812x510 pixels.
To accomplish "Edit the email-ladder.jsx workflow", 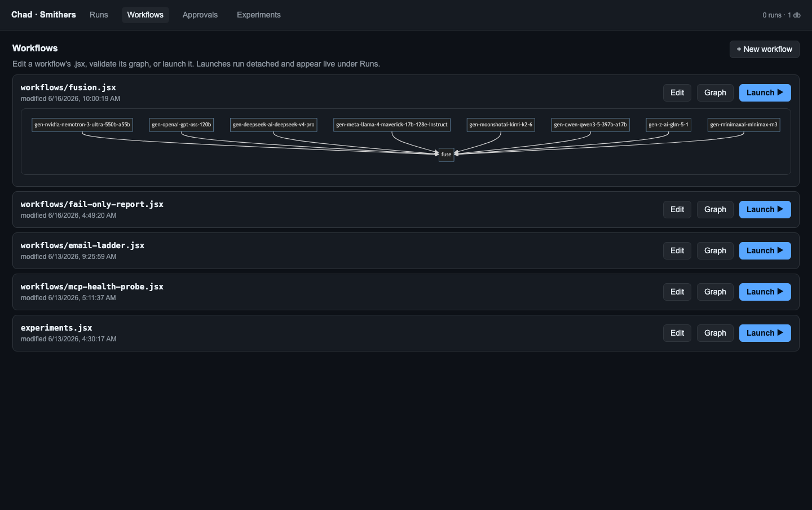I will (677, 250).
